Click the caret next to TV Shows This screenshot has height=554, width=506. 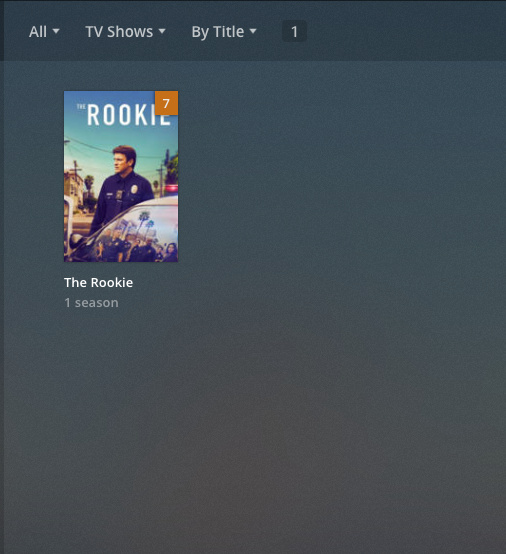(x=162, y=31)
